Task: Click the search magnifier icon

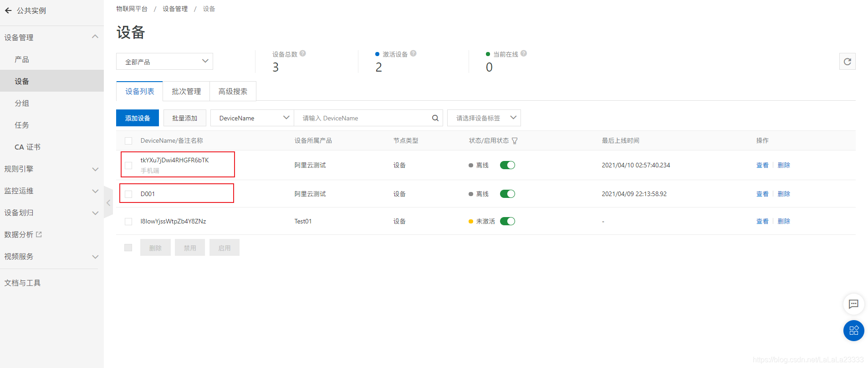Action: [435, 118]
